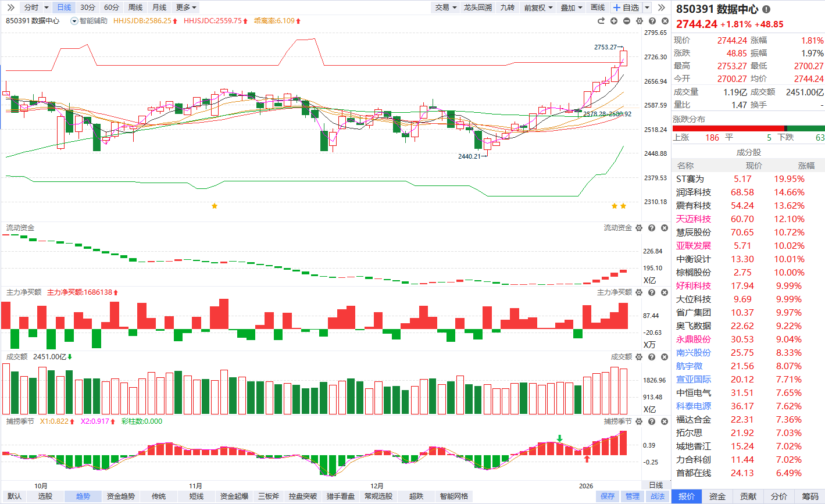Enable the 画线 drawing mode
Screen dimensions: 825x504
tap(598, 8)
